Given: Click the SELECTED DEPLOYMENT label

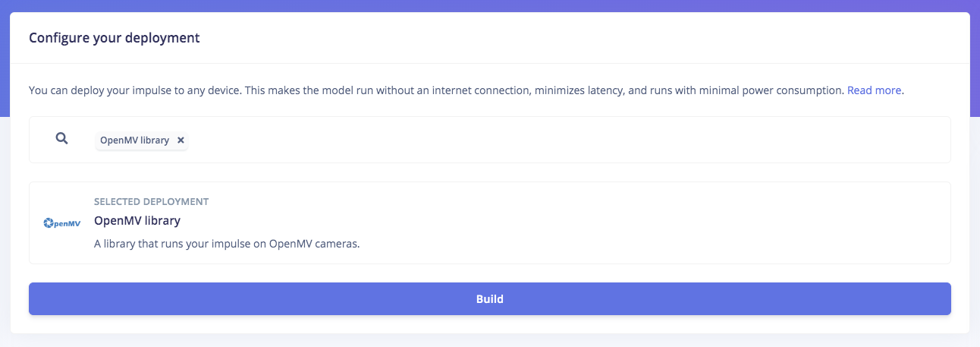Looking at the screenshot, I should click(152, 202).
